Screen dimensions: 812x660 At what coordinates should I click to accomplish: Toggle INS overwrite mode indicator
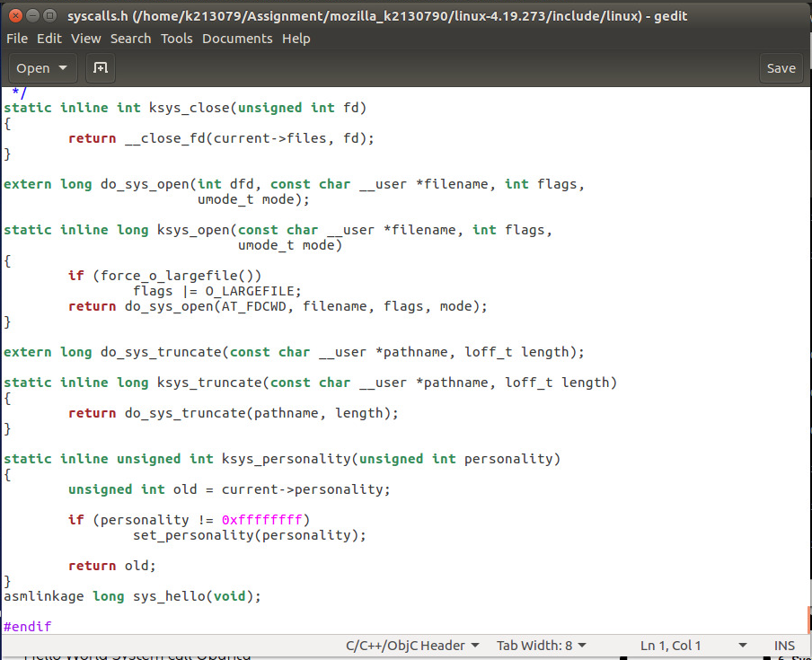click(x=783, y=645)
